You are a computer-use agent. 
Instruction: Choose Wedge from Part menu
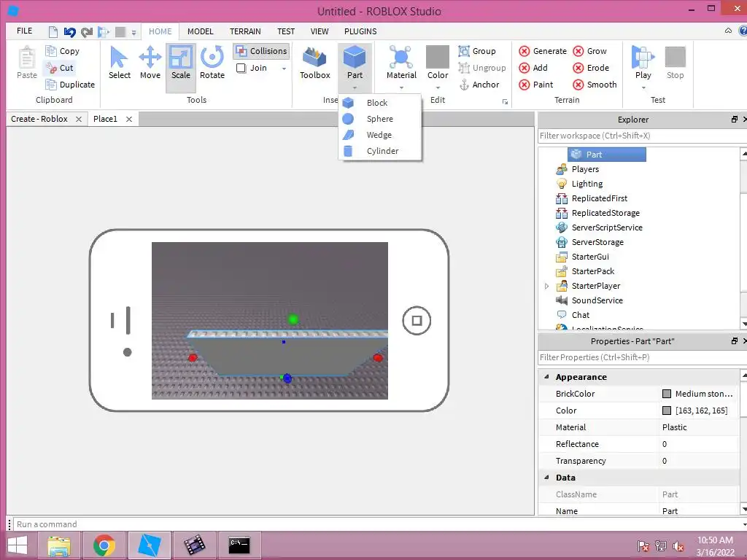click(x=379, y=135)
